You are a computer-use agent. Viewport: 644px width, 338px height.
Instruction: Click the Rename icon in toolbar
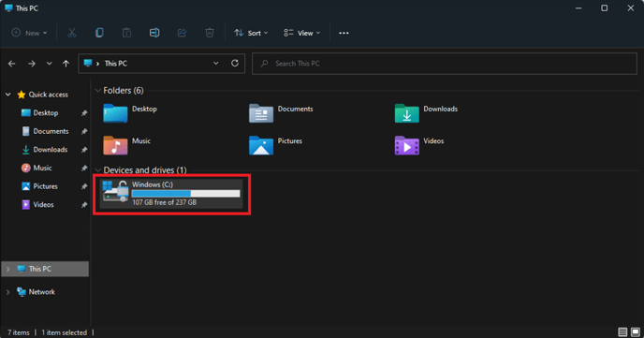[x=154, y=33]
